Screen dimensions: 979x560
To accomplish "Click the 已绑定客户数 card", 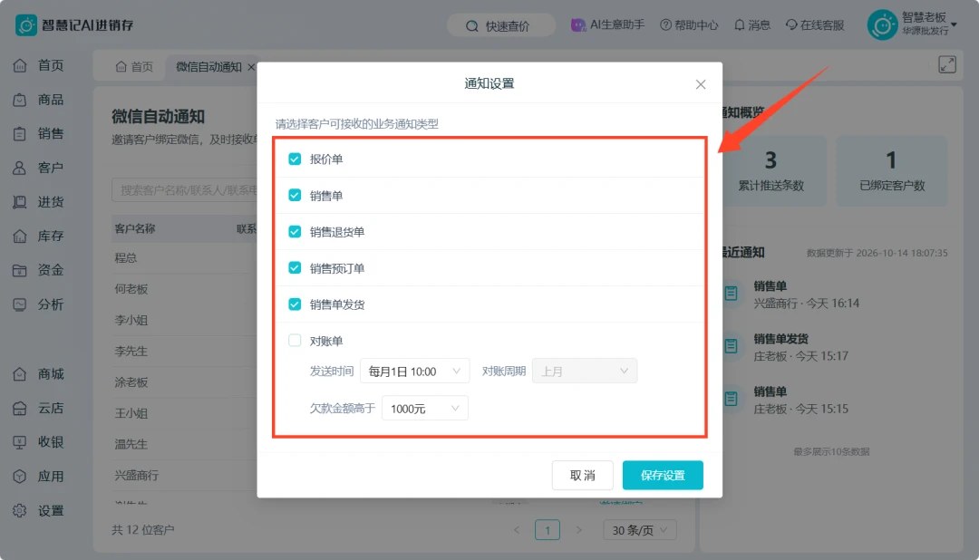I will [892, 171].
